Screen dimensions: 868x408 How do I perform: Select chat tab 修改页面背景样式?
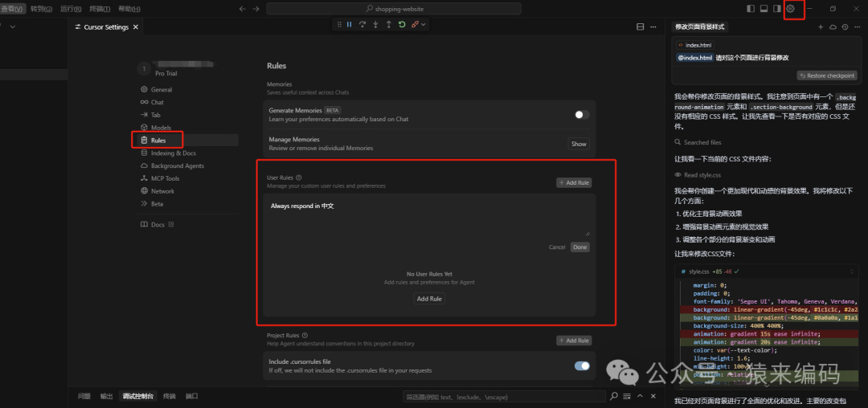pyautogui.click(x=699, y=27)
